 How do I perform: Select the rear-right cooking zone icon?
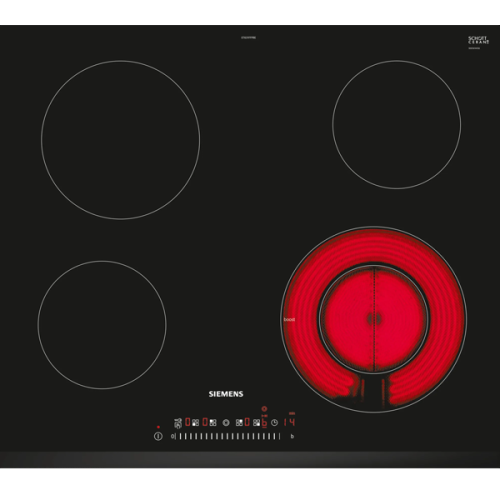pyautogui.click(x=239, y=423)
